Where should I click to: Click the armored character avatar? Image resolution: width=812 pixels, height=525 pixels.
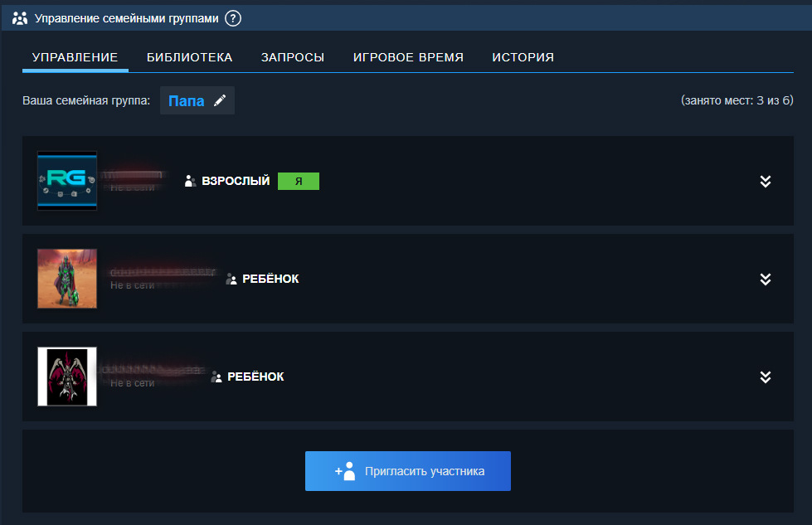click(x=67, y=279)
